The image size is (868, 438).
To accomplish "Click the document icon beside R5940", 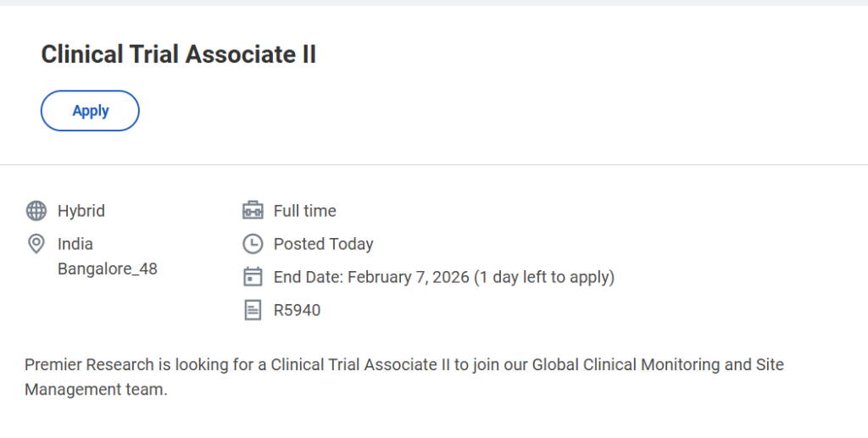I will pos(253,310).
